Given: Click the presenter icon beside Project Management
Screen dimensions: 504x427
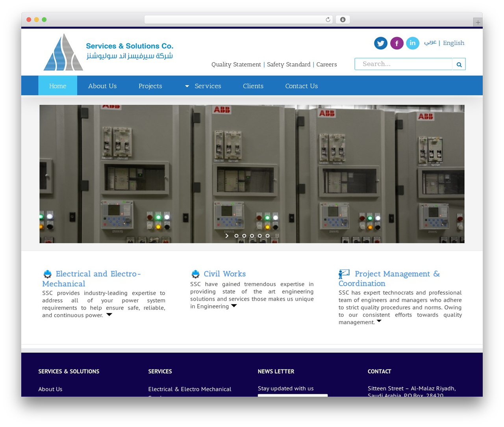Looking at the screenshot, I should (344, 274).
